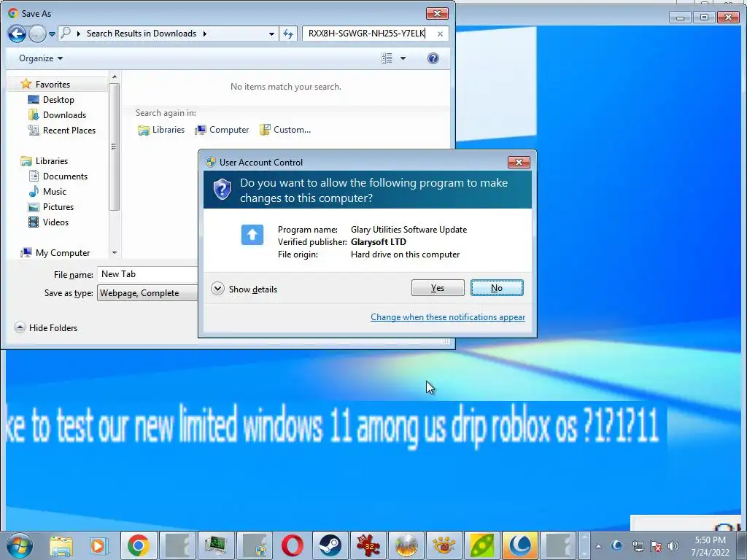
Task: Click Glary Utilities tray icon
Action: 616,545
